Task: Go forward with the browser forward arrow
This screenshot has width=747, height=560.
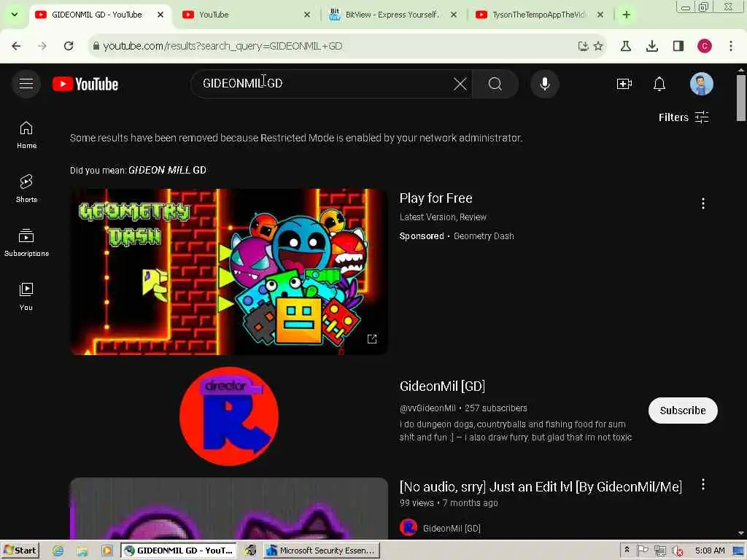Action: (42, 46)
